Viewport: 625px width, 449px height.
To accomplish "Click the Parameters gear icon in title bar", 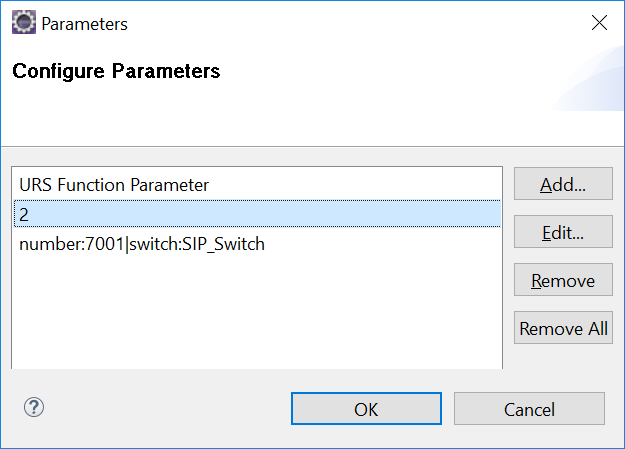I will [x=24, y=22].
